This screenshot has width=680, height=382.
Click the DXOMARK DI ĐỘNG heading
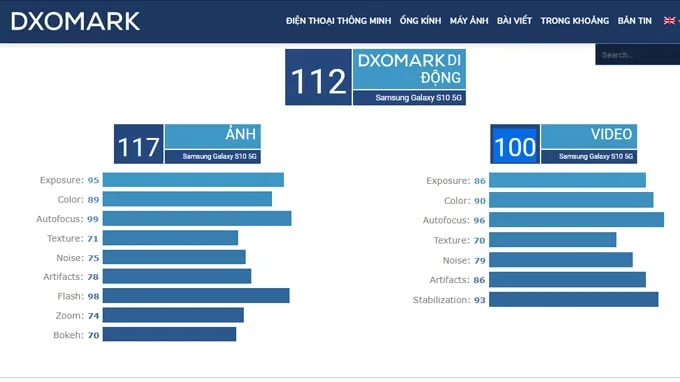[x=409, y=69]
